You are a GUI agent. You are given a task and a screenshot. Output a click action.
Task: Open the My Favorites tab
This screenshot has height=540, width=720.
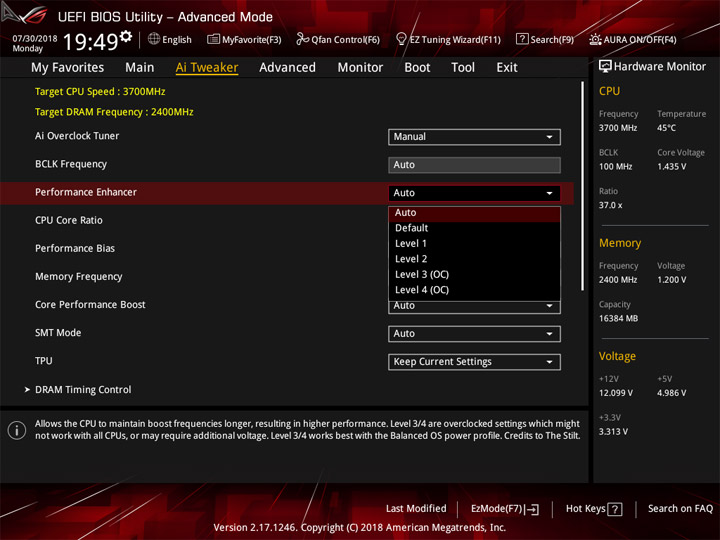[x=68, y=68]
